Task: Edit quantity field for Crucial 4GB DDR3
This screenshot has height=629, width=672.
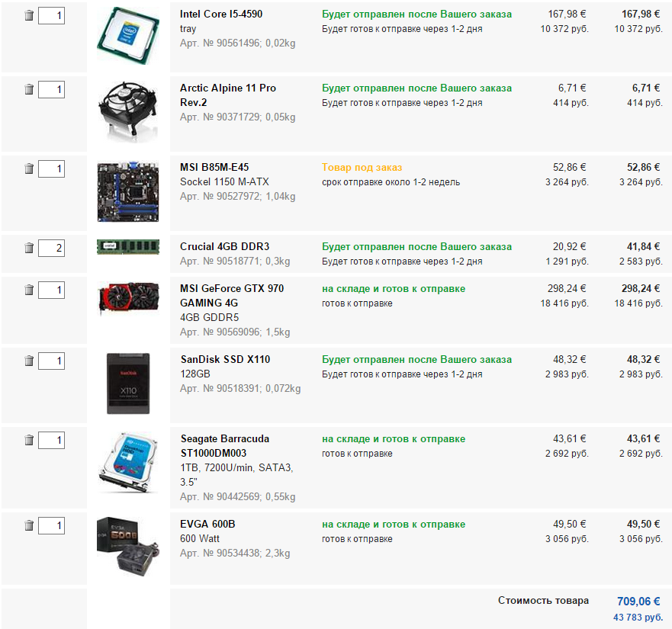Action: tap(51, 248)
